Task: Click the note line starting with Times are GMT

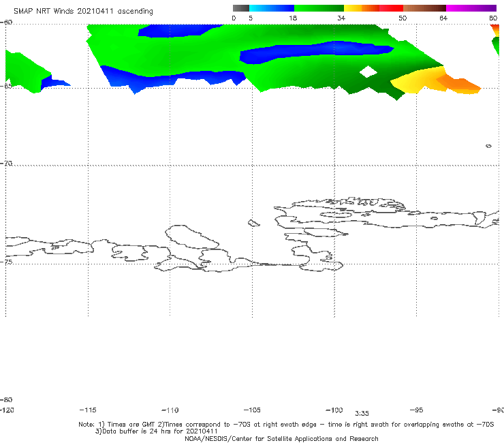Action: tap(286, 425)
